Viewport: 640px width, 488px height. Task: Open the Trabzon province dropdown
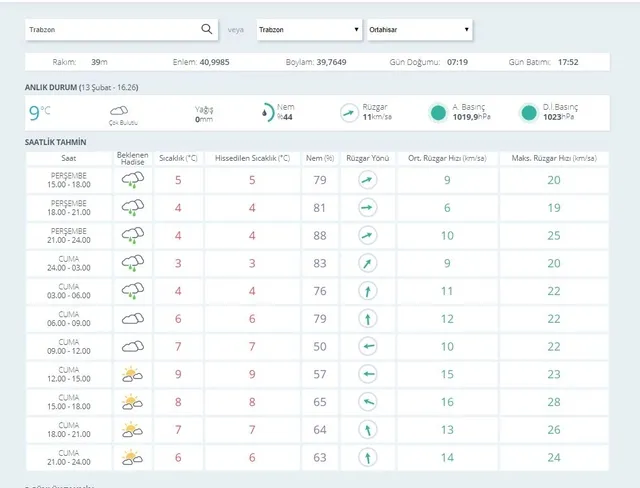click(x=308, y=30)
